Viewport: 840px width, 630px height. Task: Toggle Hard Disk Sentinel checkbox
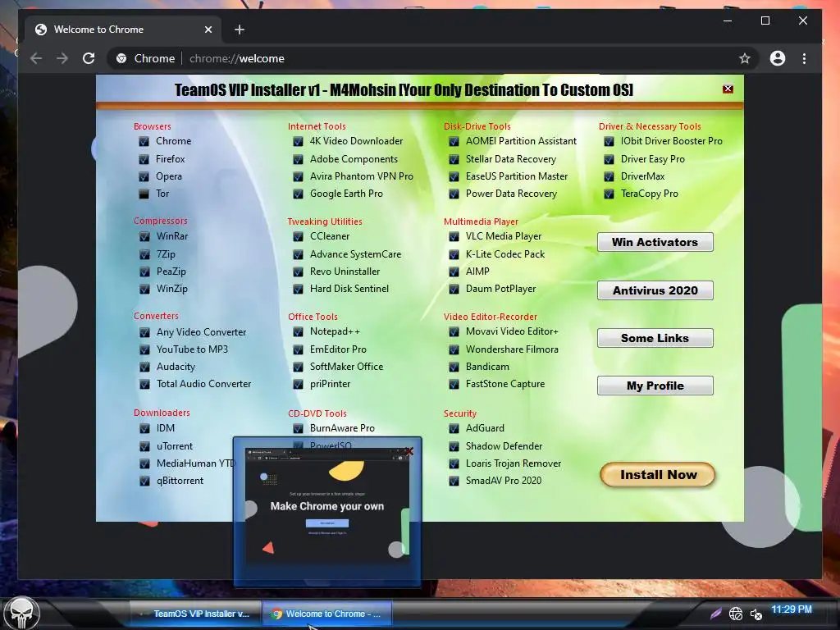[x=298, y=289]
